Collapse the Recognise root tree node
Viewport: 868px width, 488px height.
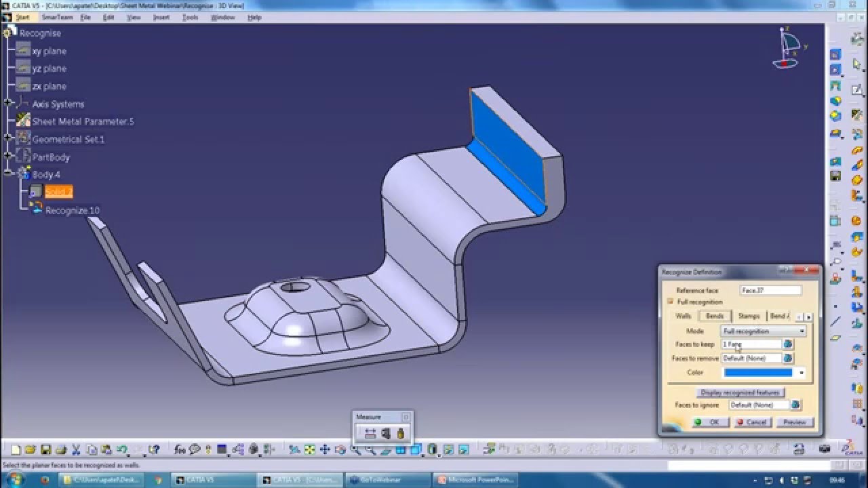pos(7,32)
